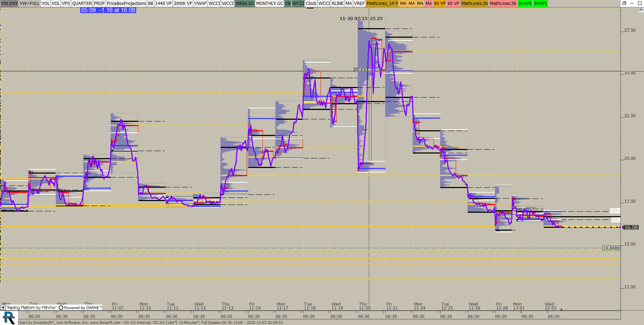Click the Rithmic trading platform icon

[3, 308]
